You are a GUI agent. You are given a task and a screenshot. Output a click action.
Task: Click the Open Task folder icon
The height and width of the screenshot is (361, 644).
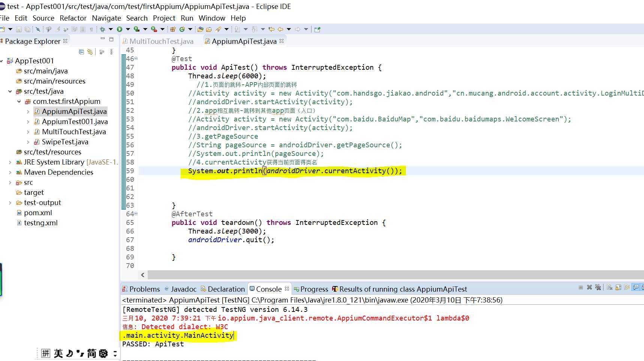209,29
